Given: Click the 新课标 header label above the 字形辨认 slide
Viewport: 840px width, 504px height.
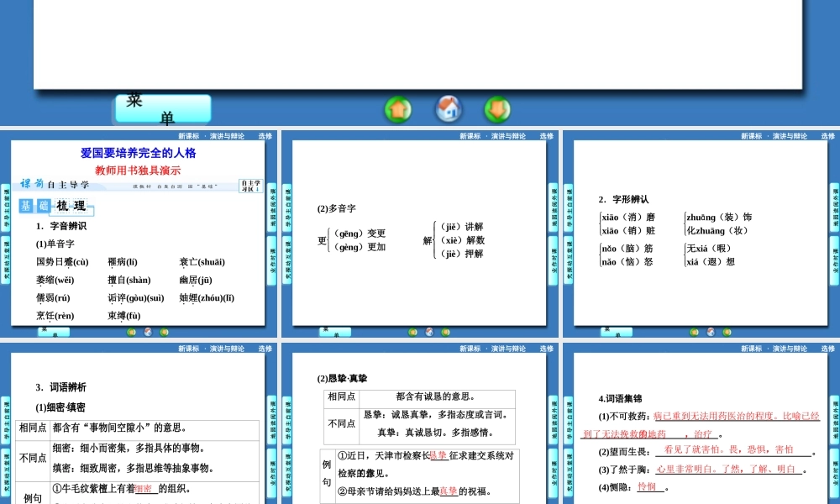Looking at the screenshot, I should 751,136.
